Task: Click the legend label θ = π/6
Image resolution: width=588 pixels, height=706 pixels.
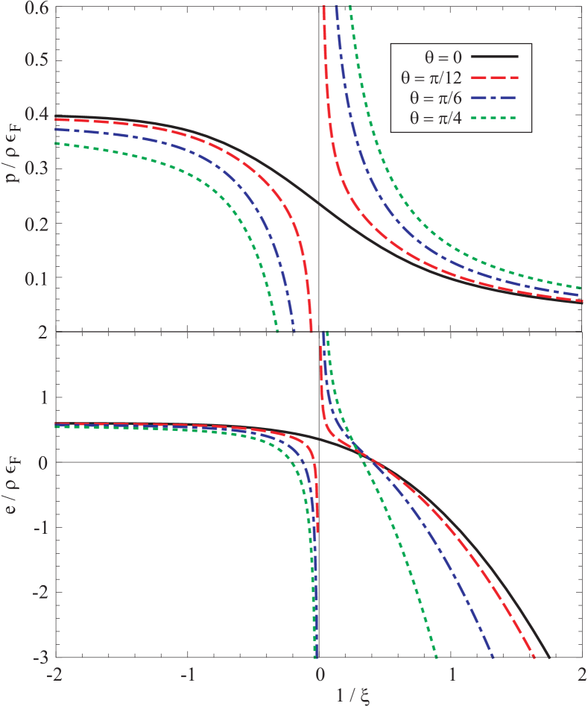Action: (x=436, y=98)
